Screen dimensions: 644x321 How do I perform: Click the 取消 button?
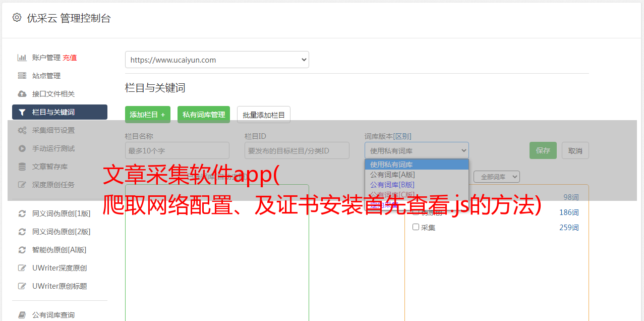coord(575,150)
